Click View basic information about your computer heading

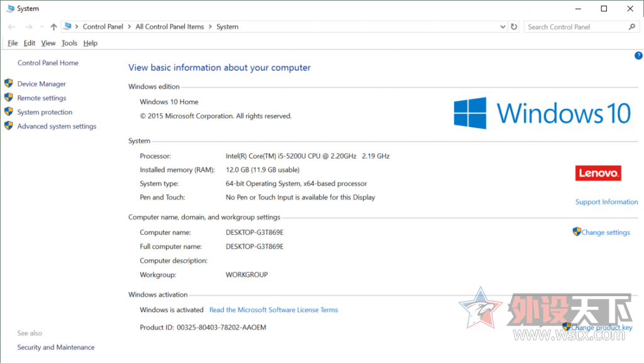[x=219, y=68]
